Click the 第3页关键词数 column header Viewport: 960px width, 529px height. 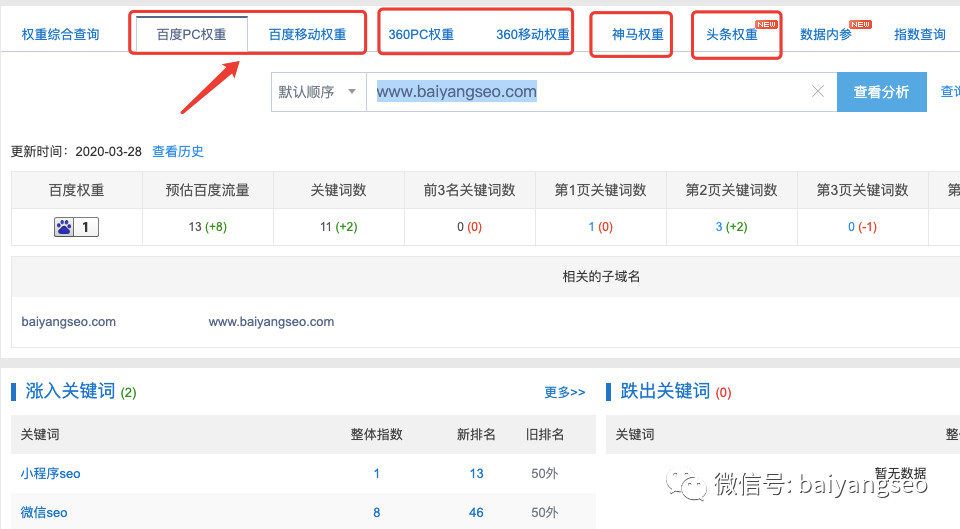pyautogui.click(x=863, y=190)
